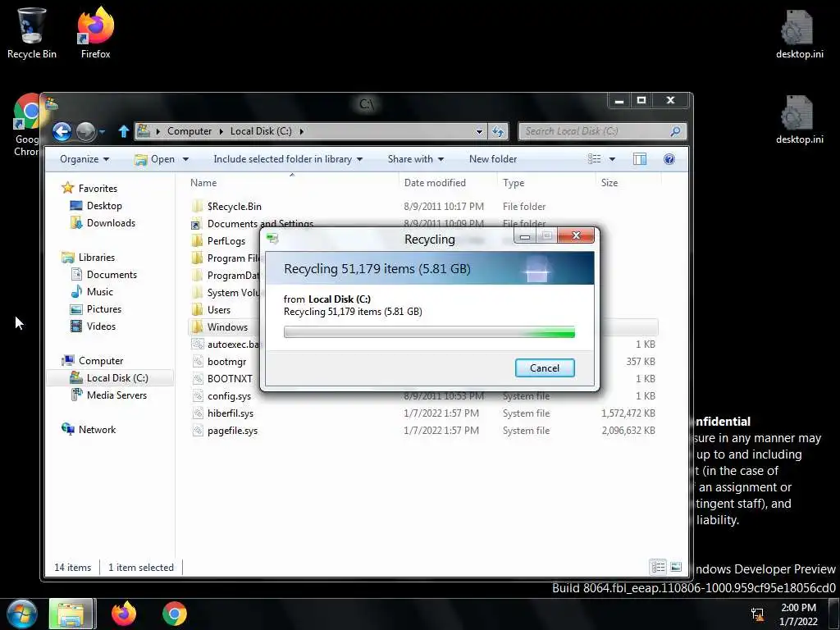Expand the Computer breadcrumb arrow
This screenshot has height=630, width=840.
tap(221, 131)
